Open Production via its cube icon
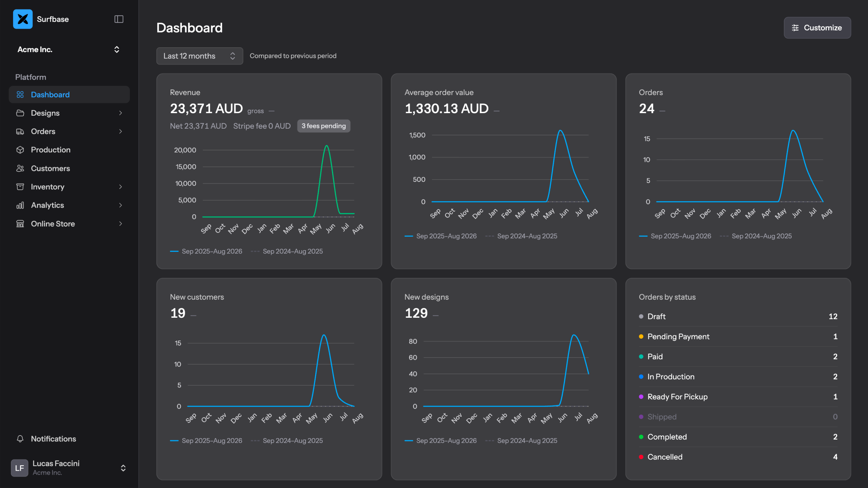 (x=20, y=150)
